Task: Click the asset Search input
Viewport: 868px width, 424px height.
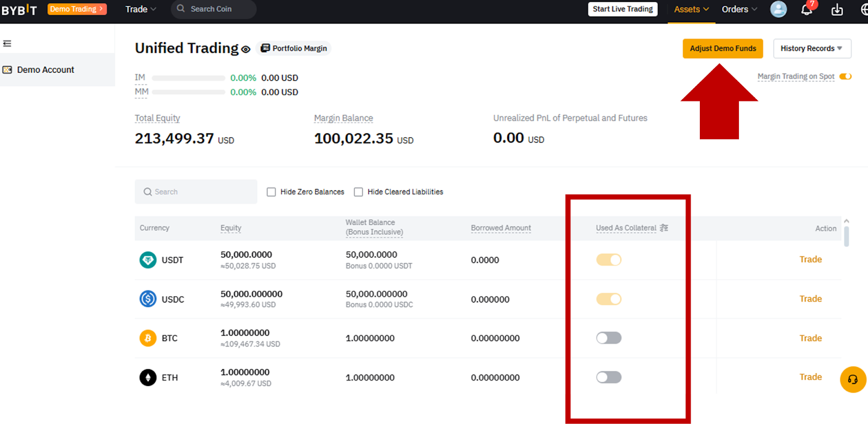Action: [196, 192]
